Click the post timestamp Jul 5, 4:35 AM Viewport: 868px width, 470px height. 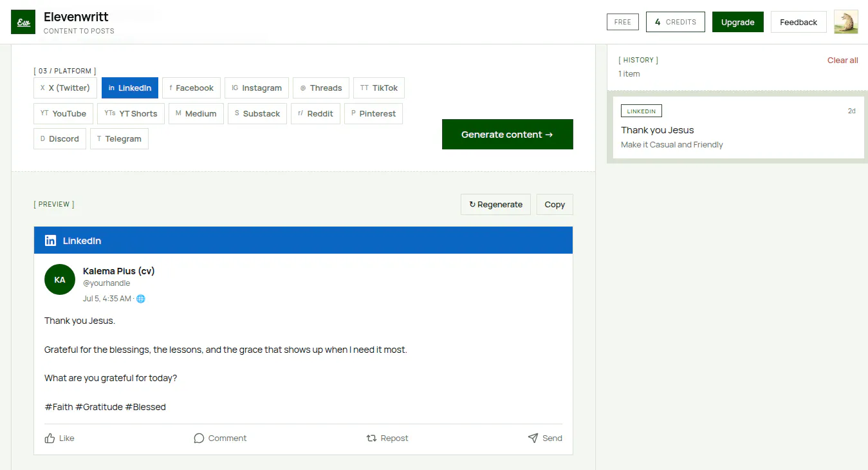click(107, 299)
